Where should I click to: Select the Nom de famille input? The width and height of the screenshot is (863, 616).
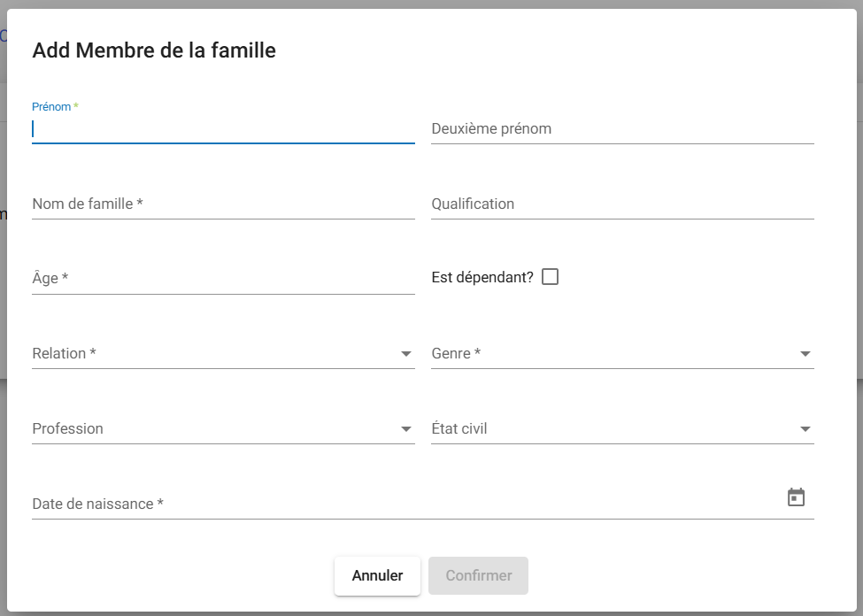pos(221,204)
